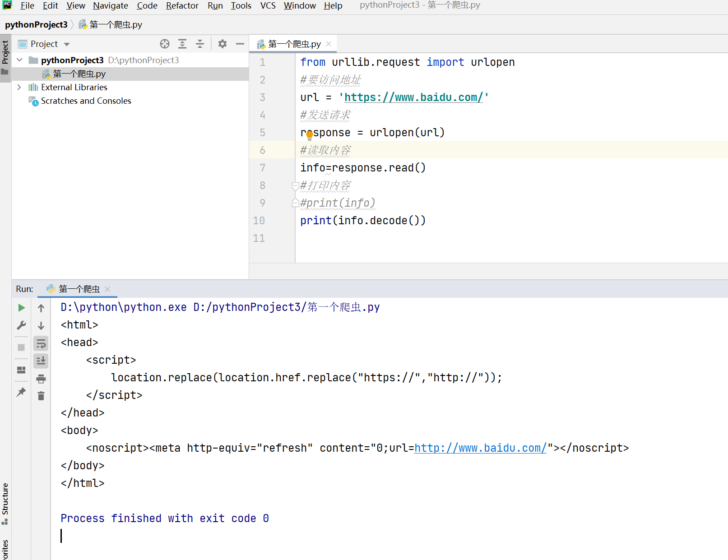This screenshot has height=560, width=728.
Task: Open the Run menu
Action: (215, 5)
